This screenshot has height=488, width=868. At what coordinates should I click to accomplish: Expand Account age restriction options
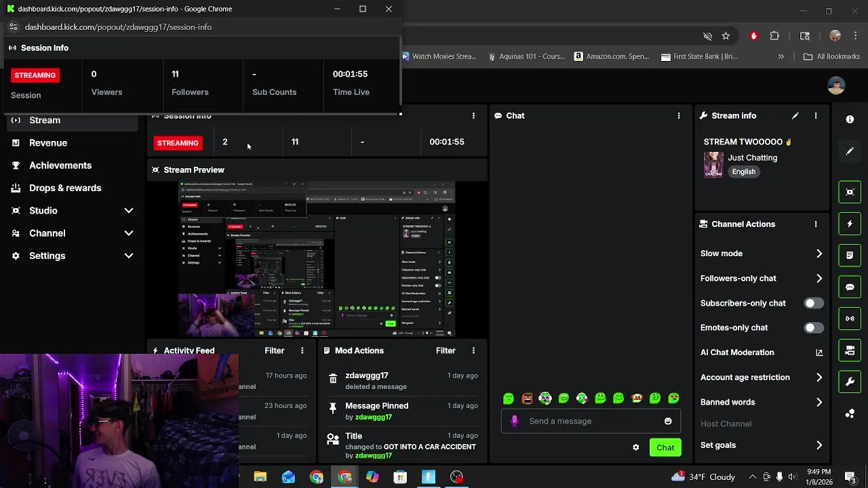[819, 378]
